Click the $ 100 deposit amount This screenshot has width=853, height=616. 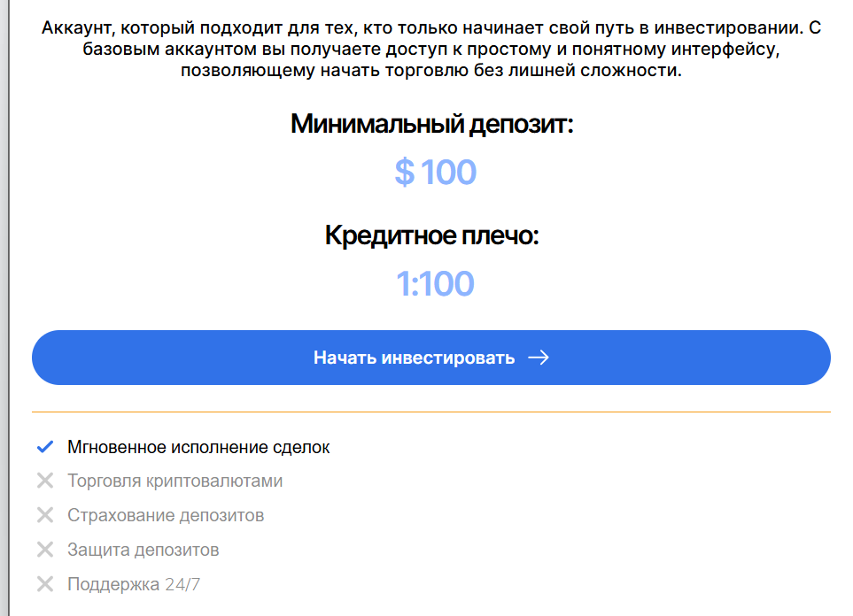point(435,172)
